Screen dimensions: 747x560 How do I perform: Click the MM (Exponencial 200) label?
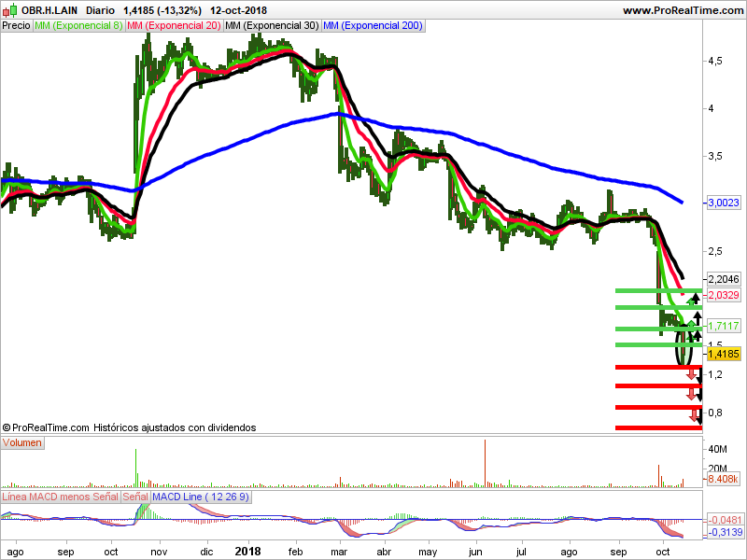point(373,26)
